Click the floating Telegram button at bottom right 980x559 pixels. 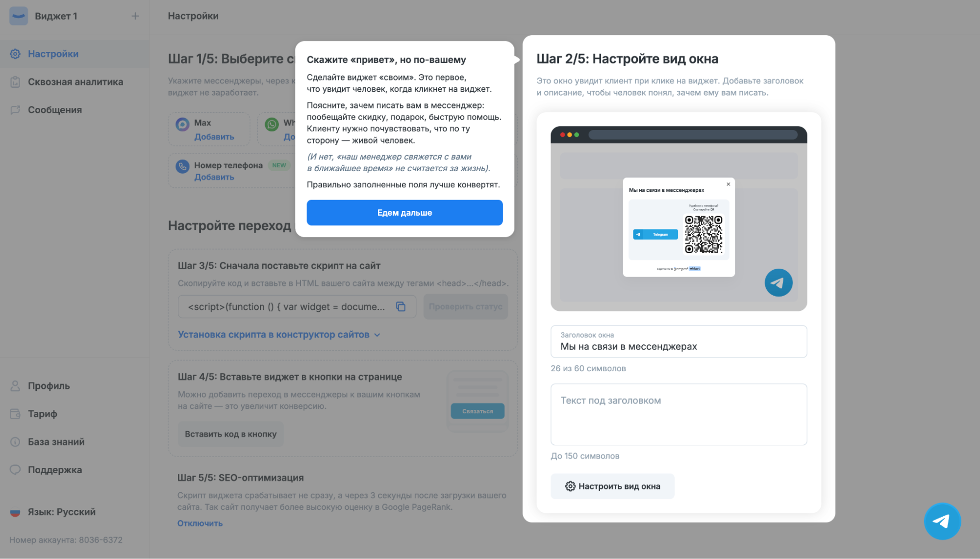[942, 521]
